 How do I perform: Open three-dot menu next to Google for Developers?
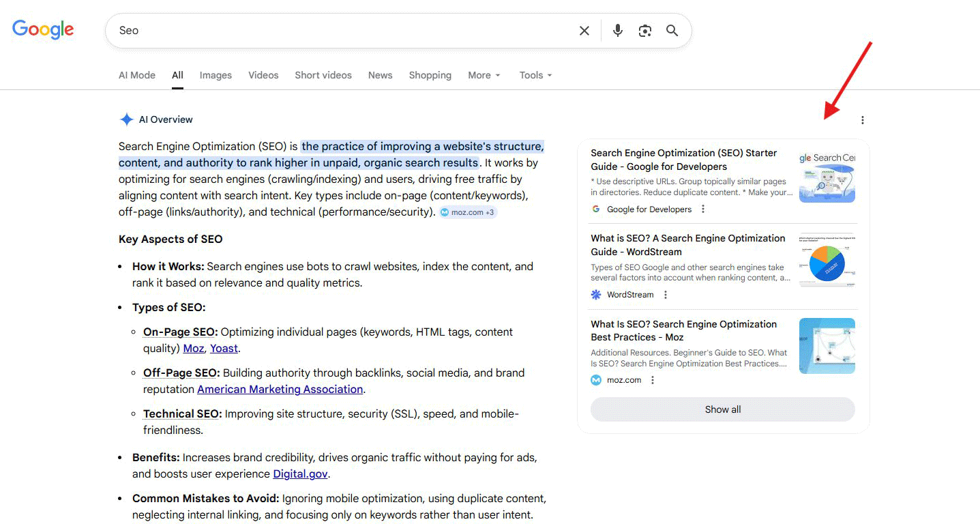[703, 209]
